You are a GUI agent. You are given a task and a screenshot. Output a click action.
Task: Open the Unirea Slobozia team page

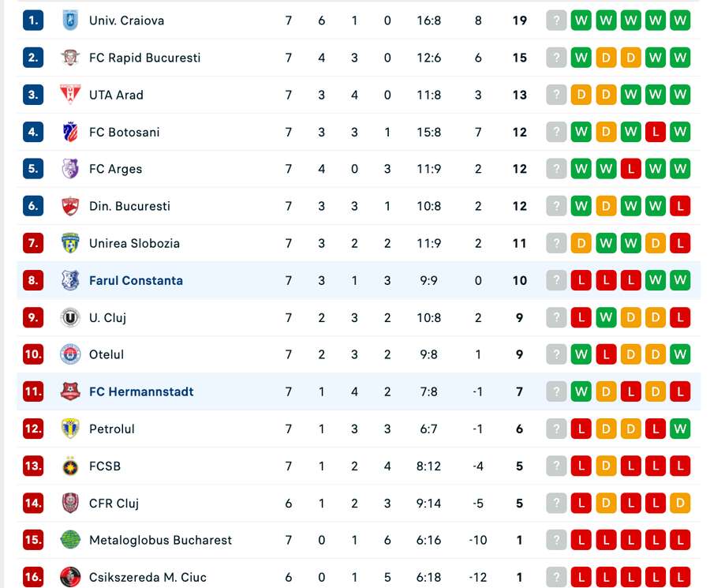point(134,243)
